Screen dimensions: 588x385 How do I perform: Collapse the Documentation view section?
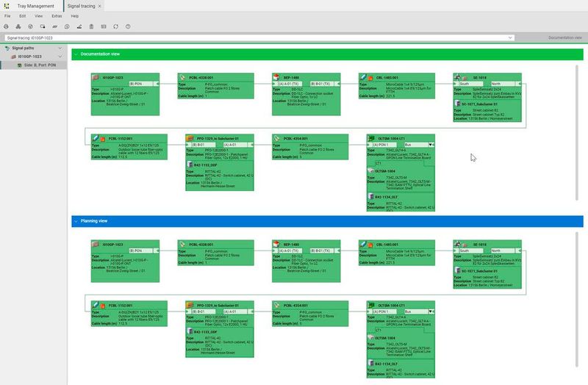pos(75,54)
